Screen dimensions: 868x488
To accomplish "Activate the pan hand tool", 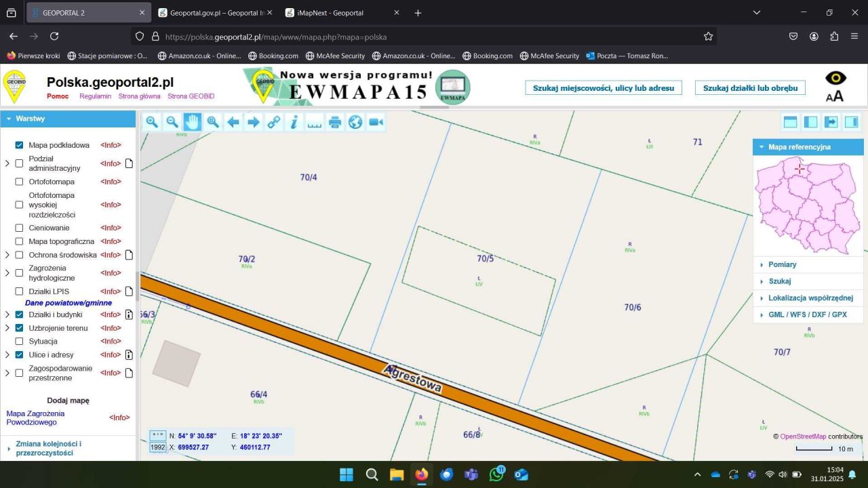I will 193,122.
